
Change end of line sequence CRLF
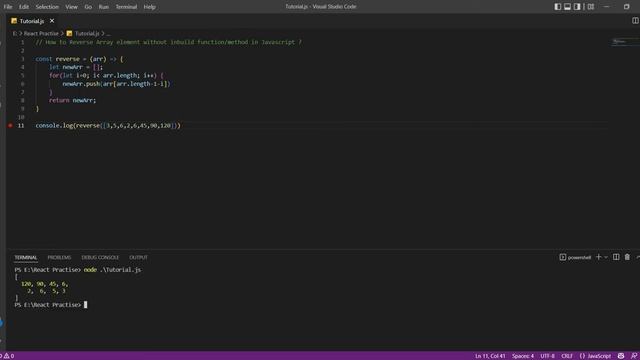[x=567, y=356]
